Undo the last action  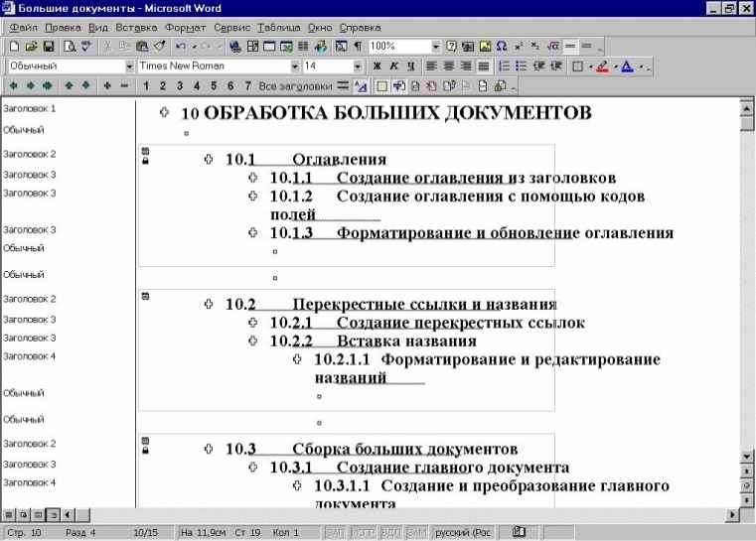(x=181, y=47)
